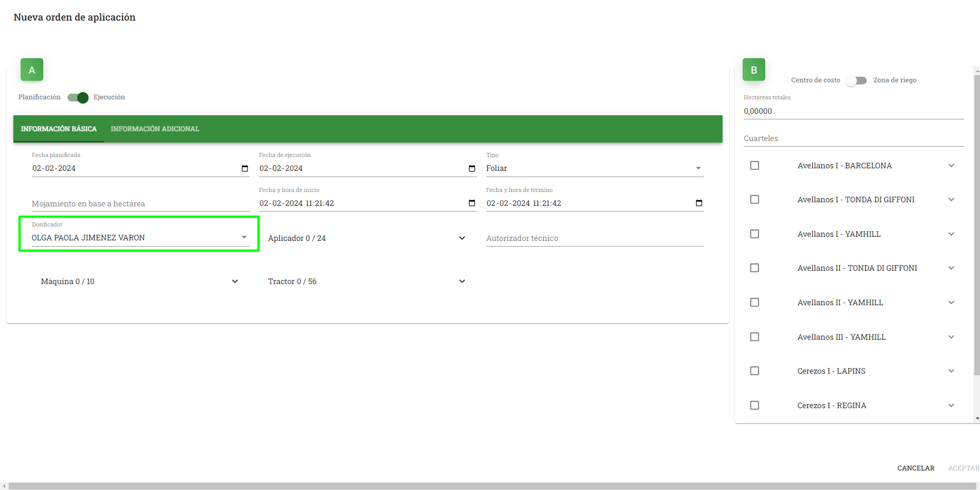Open calendar icon of Fecha y hora de término

click(x=699, y=203)
